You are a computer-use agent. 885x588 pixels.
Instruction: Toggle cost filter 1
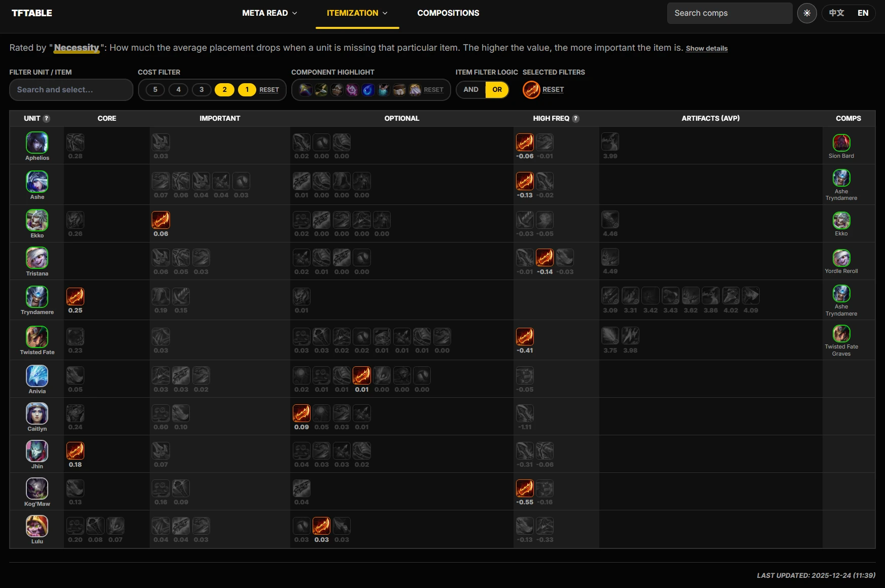tap(247, 90)
